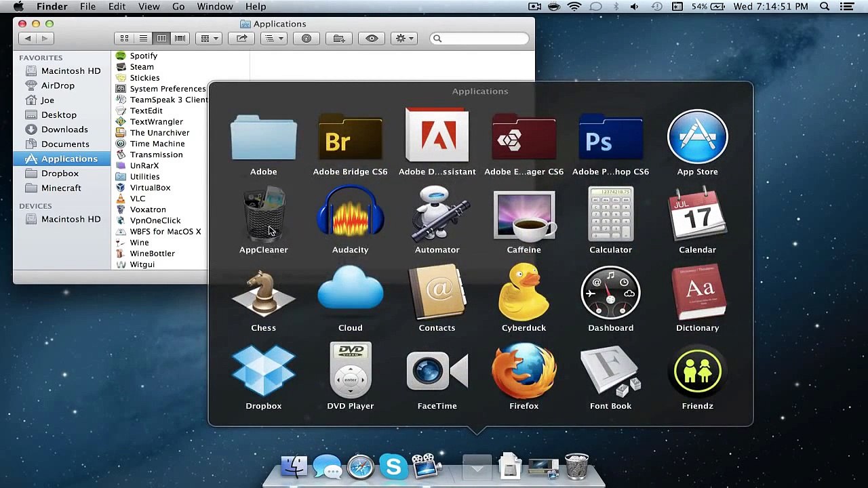Open Safari from the Dock
The height and width of the screenshot is (488, 868).
tap(360, 466)
